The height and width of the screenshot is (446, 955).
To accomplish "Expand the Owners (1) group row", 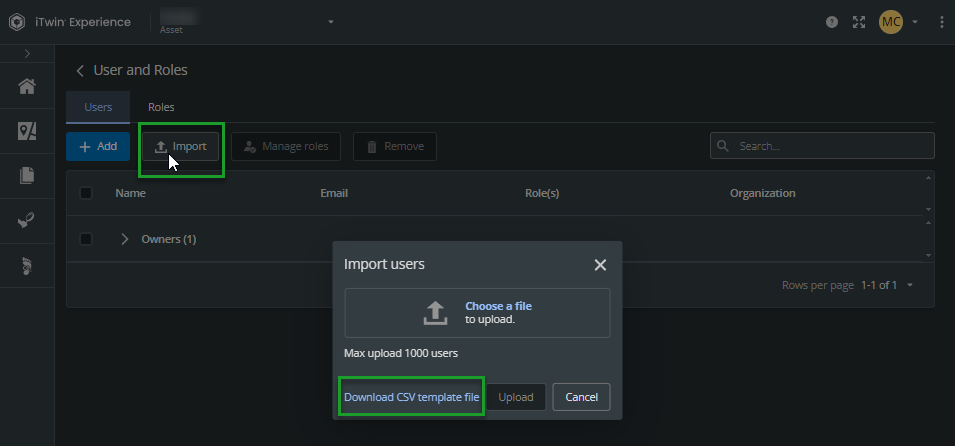I will 125,239.
